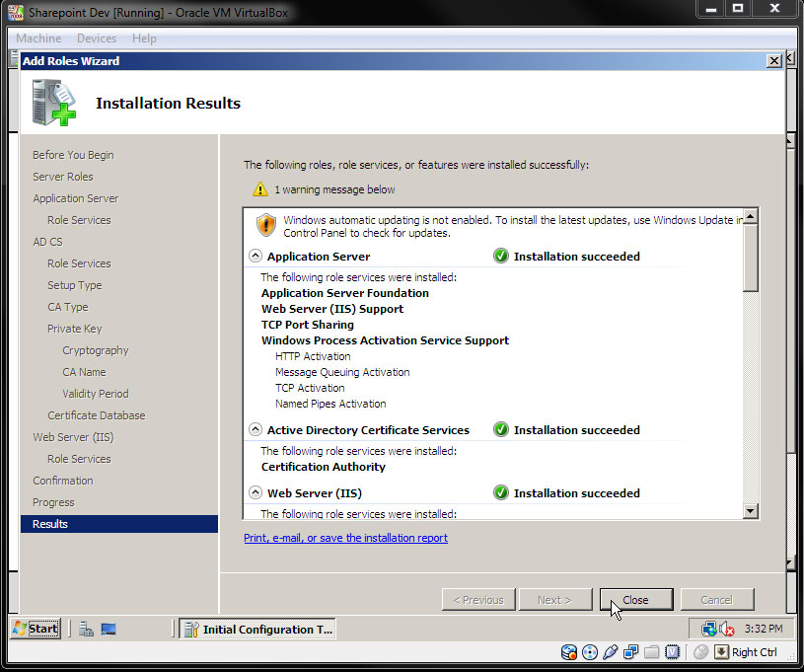This screenshot has width=804, height=672.
Task: Click the 'Application Server Foundation' text
Action: pyautogui.click(x=345, y=293)
